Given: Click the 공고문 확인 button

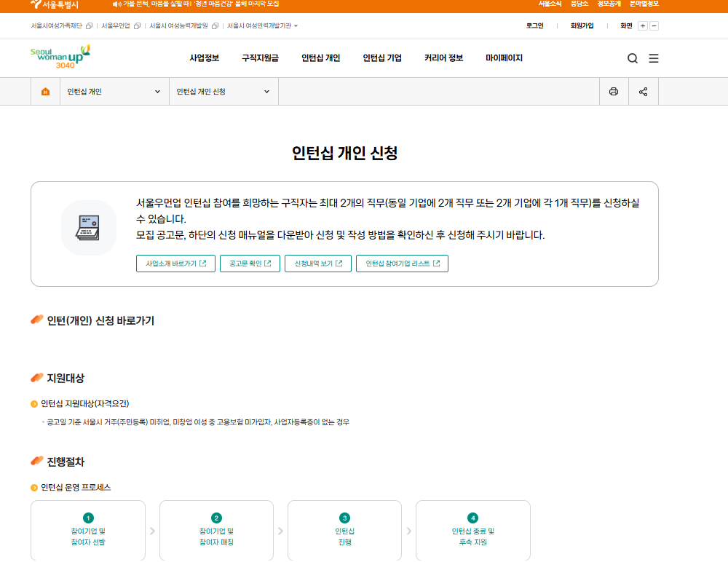Looking at the screenshot, I should (250, 264).
